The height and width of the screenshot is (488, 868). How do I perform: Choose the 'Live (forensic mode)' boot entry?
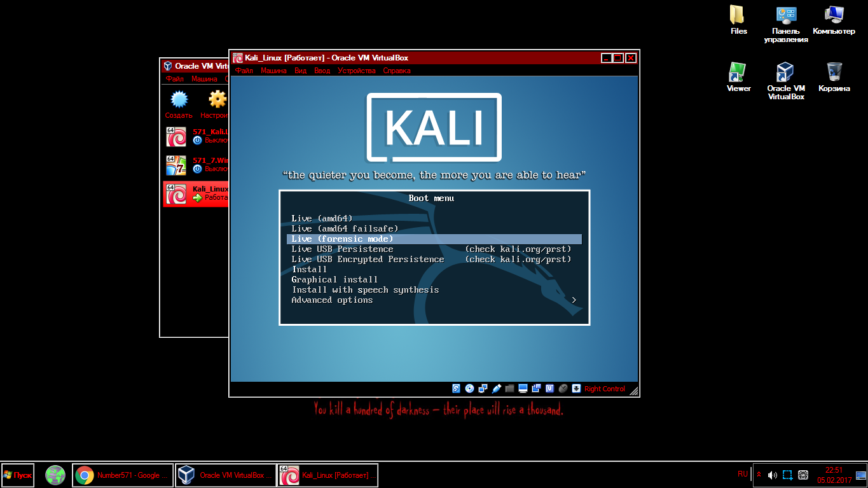[434, 239]
